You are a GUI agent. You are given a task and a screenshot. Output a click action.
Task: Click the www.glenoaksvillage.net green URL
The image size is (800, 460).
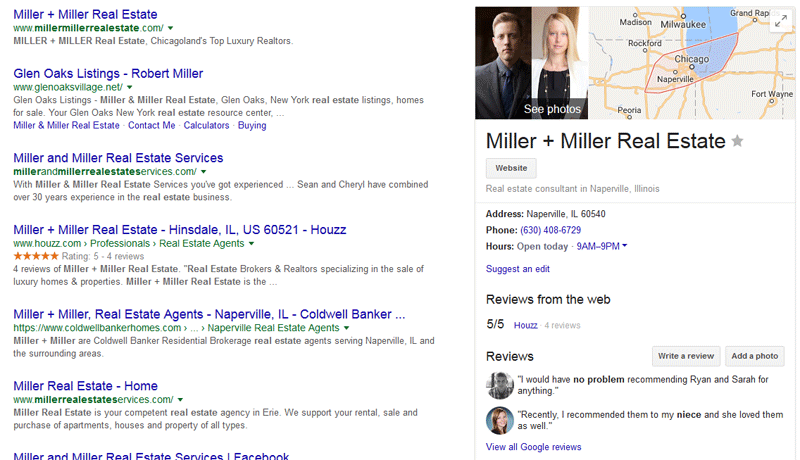point(68,87)
